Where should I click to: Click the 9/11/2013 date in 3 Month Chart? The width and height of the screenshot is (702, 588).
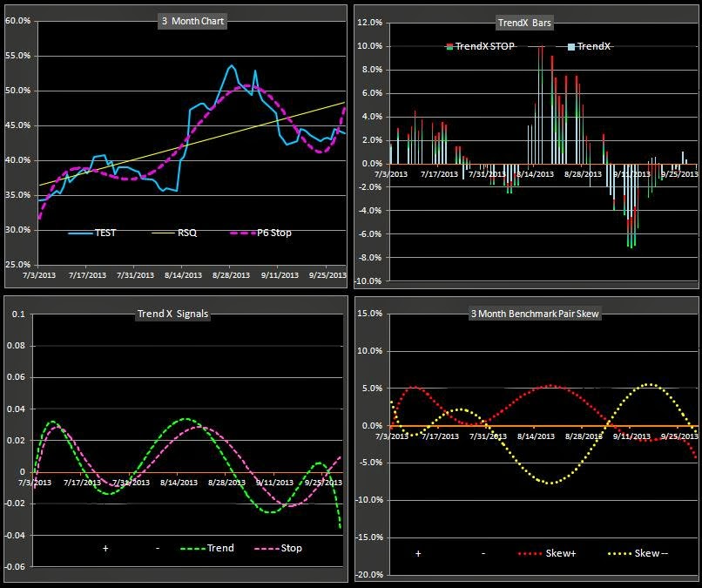[280, 275]
